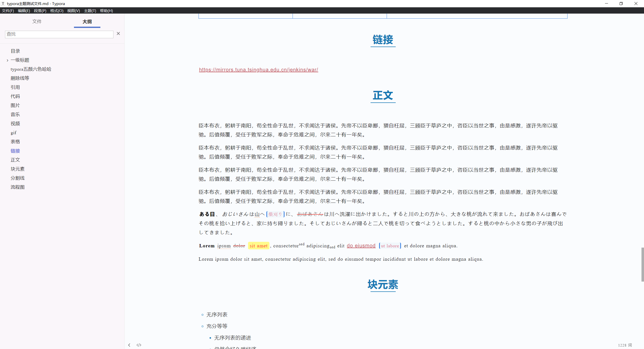Select highlighted 链接 in outline
Screen dimensions: 644x349
(15, 151)
